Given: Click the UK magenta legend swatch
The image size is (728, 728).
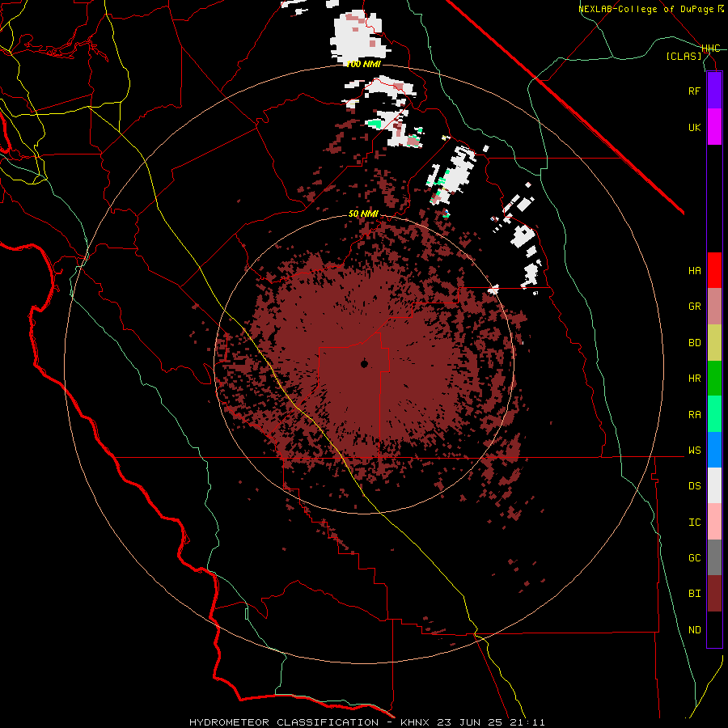Looking at the screenshot, I should click(714, 127).
